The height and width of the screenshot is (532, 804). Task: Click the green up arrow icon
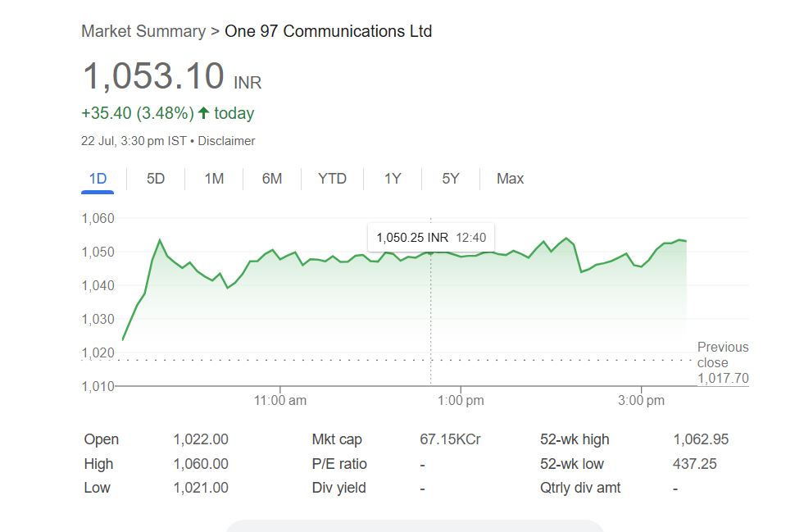click(x=204, y=113)
